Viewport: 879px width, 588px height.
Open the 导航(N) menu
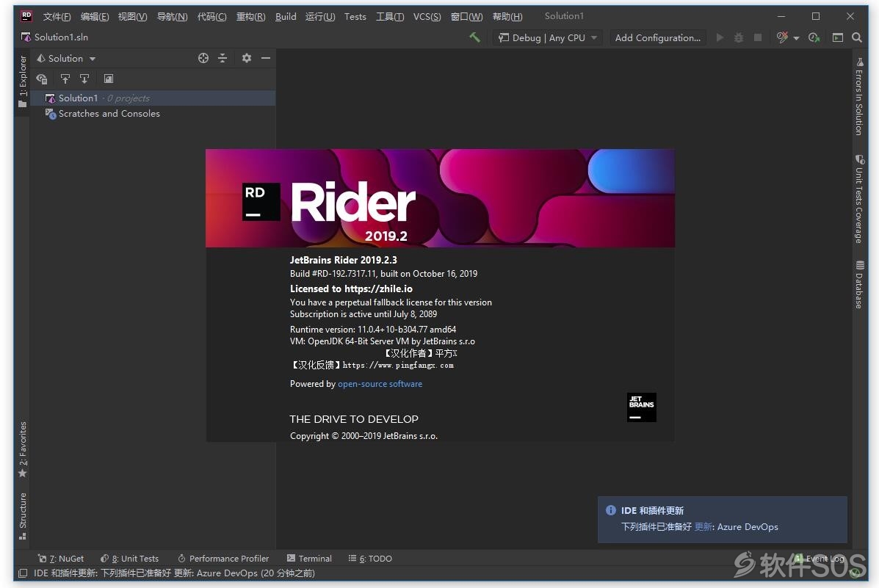tap(172, 16)
